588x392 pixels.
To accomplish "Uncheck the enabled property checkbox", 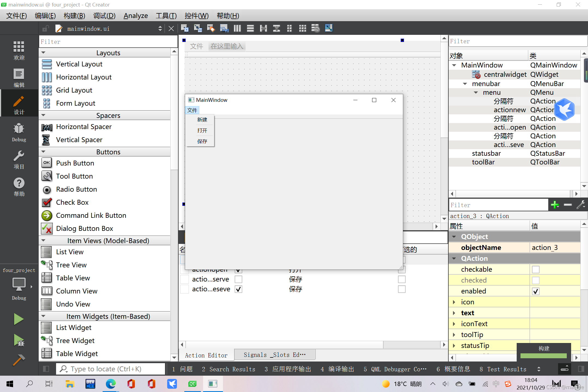I will click(x=535, y=291).
